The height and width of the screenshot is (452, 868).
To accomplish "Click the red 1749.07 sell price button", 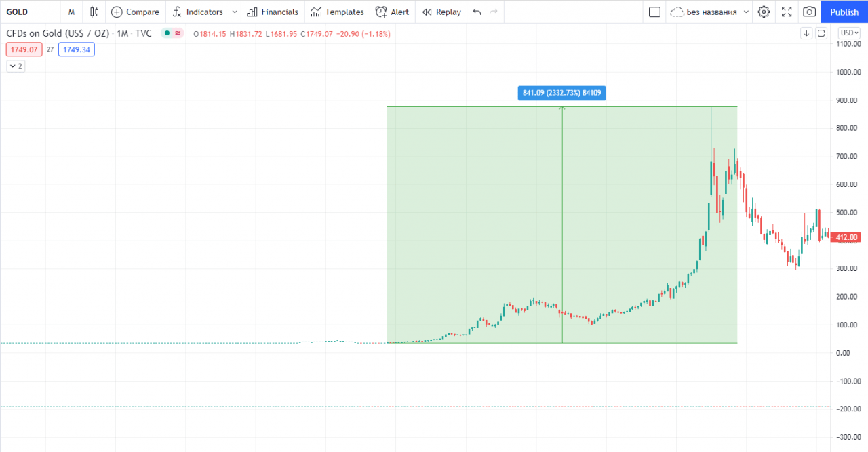I will pyautogui.click(x=24, y=49).
